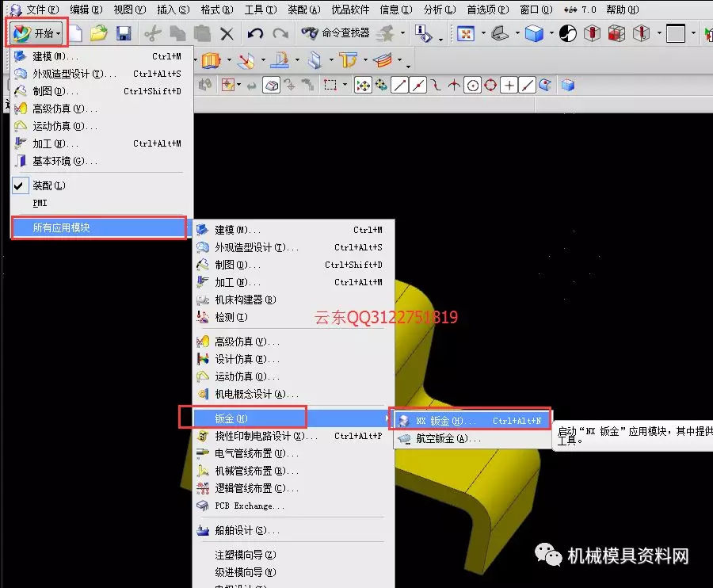Image resolution: width=713 pixels, height=588 pixels.
Task: Choose 船舶设计 (Ship Design) module entry
Action: (246, 530)
